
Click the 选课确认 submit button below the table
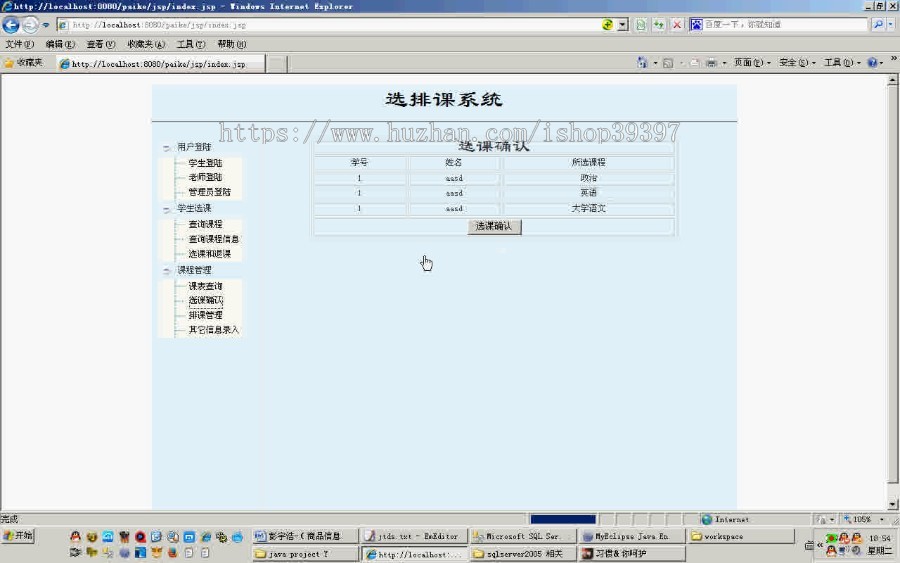pos(494,226)
